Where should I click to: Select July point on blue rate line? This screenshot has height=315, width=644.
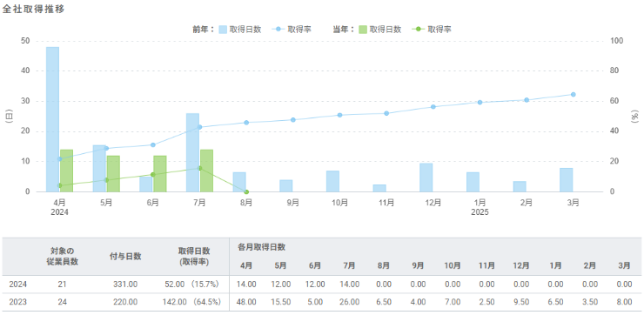199,127
